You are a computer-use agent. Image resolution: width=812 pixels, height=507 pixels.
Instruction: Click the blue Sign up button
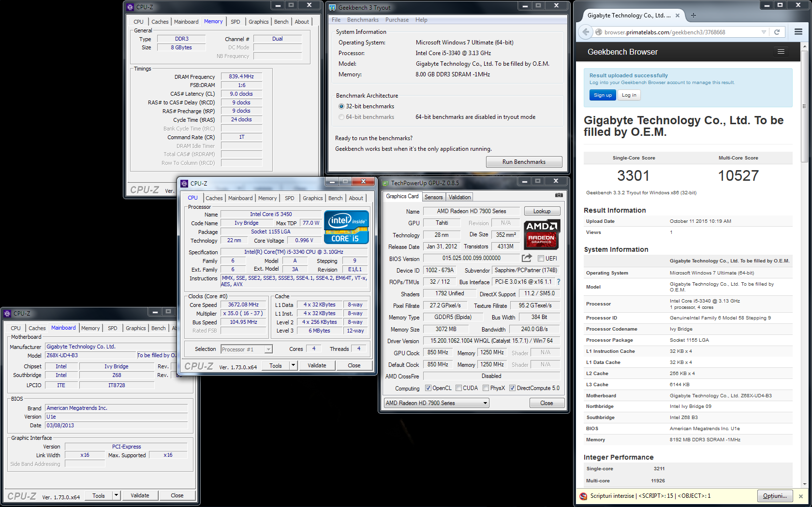tap(603, 95)
